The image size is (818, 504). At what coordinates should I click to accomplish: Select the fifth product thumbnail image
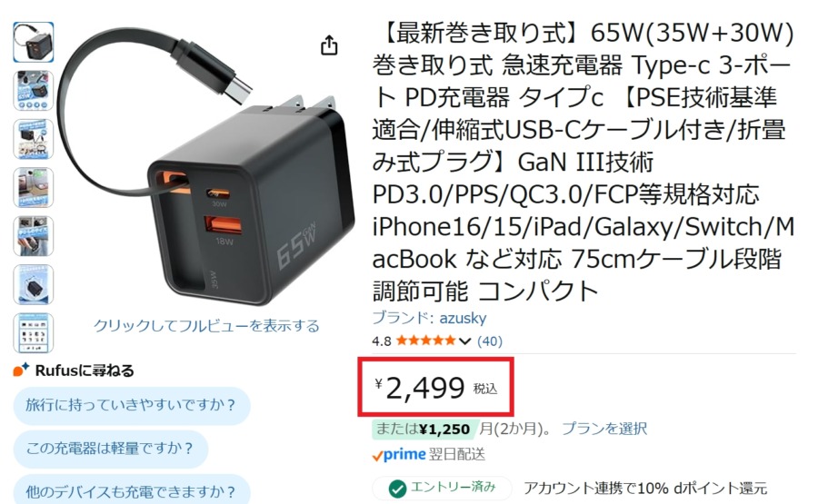(x=33, y=236)
